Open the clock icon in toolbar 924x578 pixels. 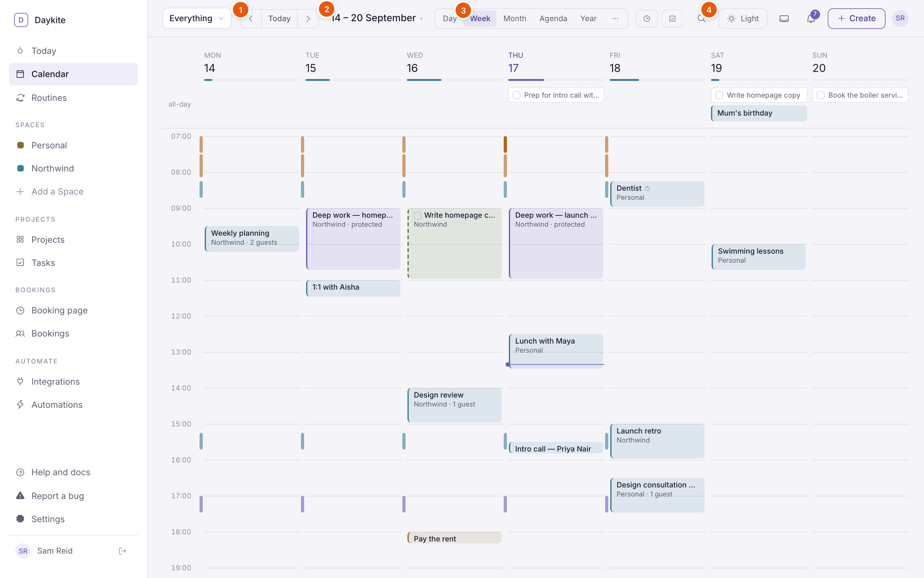646,18
